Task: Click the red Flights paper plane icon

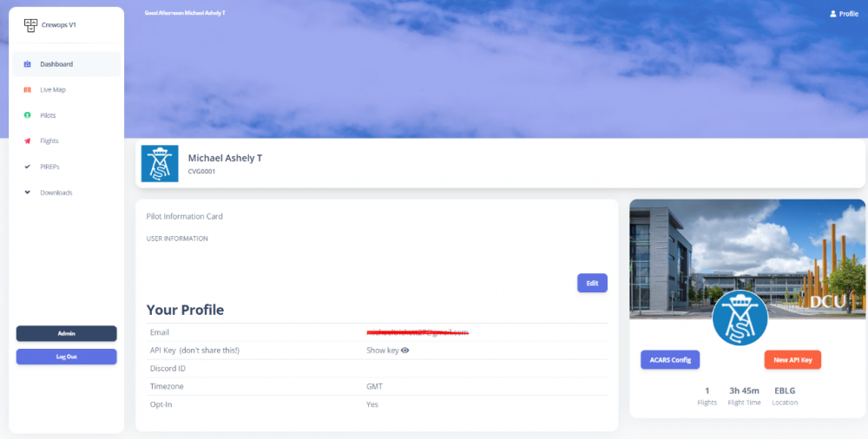Action: point(27,141)
